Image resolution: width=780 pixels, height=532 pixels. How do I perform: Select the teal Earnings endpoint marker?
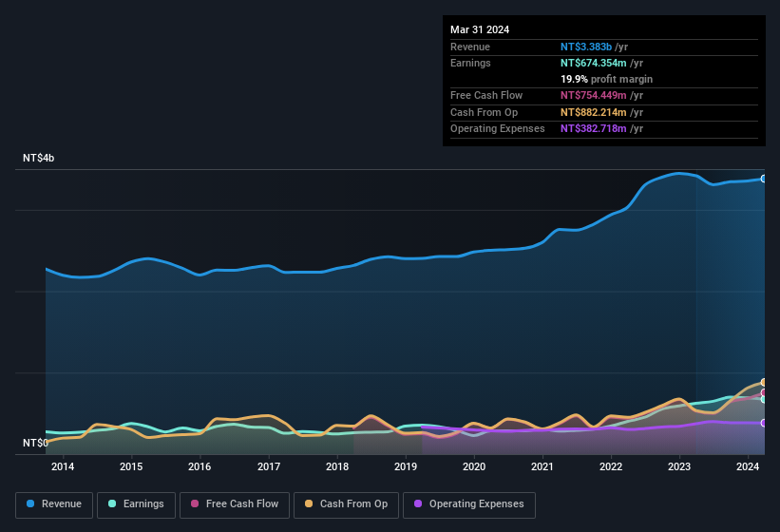click(x=763, y=400)
